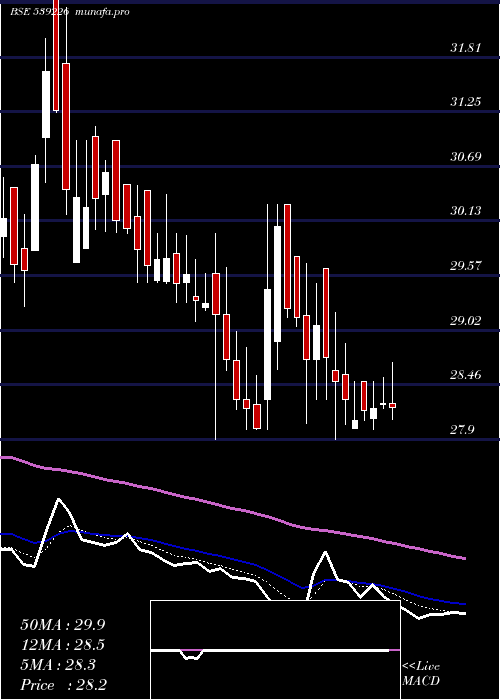Click the 31.81 price axis label
Viewport: 500px width, 700px height.
pos(466,48)
